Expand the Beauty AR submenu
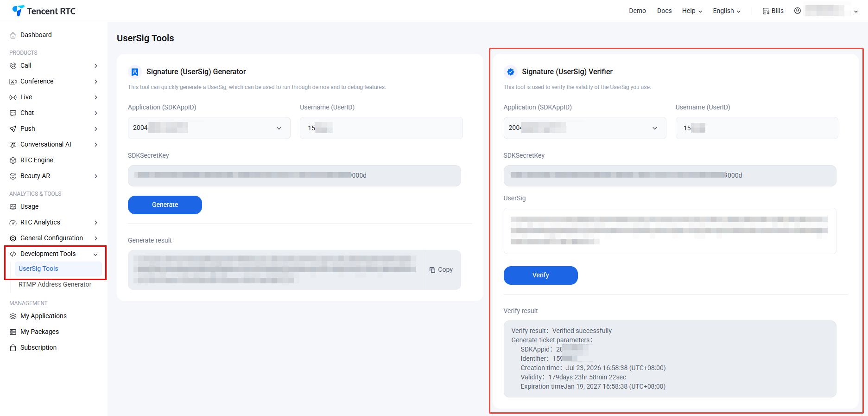This screenshot has height=416, width=868. 96,176
